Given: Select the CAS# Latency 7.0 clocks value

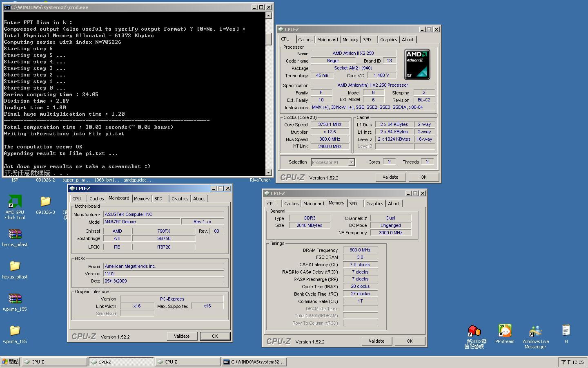Looking at the screenshot, I should point(360,265).
